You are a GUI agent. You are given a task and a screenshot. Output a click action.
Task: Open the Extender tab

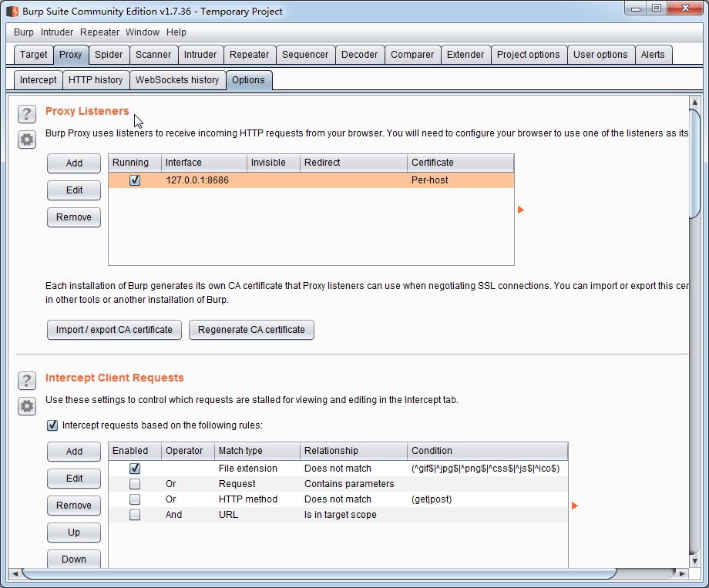pyautogui.click(x=465, y=55)
